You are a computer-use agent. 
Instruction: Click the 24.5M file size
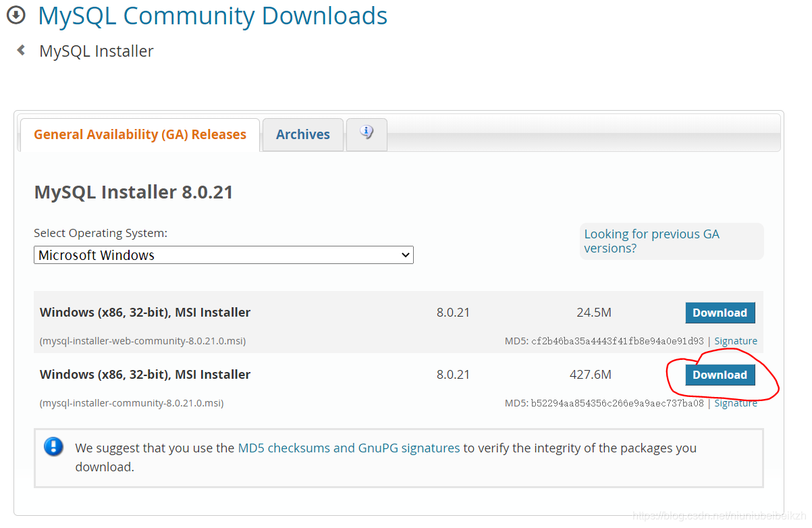(x=594, y=313)
